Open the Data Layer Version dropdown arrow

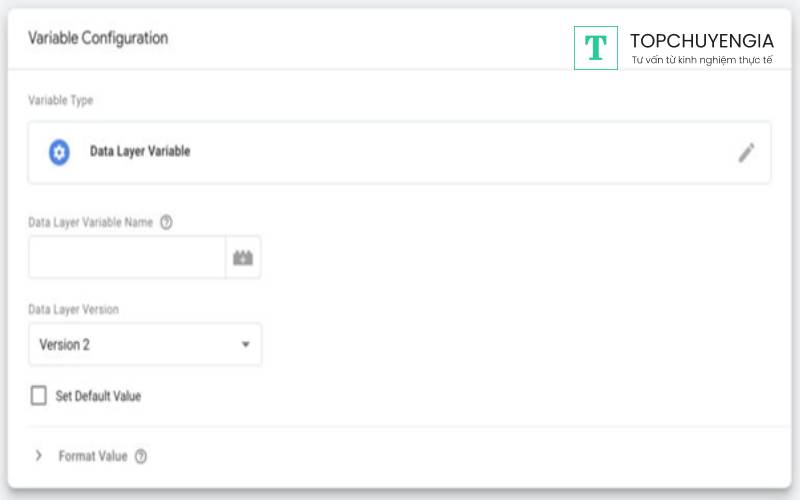pos(246,345)
